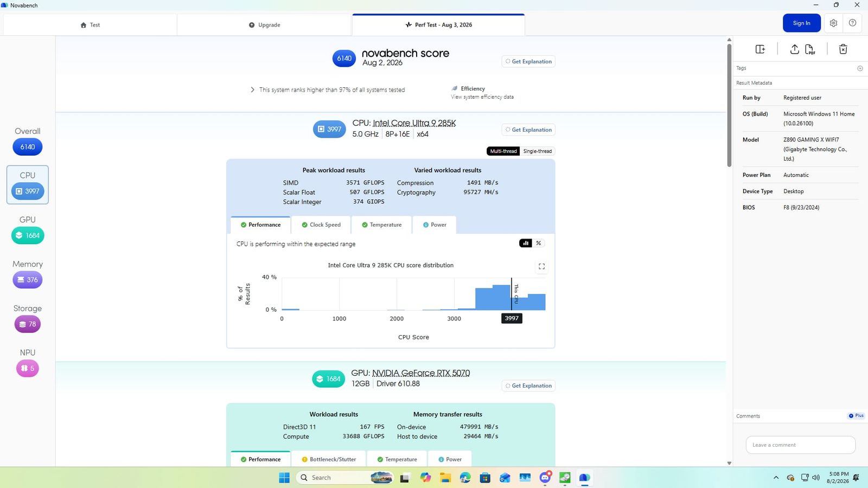Open the help question mark icon
This screenshot has height=488, width=868.
coord(852,23)
